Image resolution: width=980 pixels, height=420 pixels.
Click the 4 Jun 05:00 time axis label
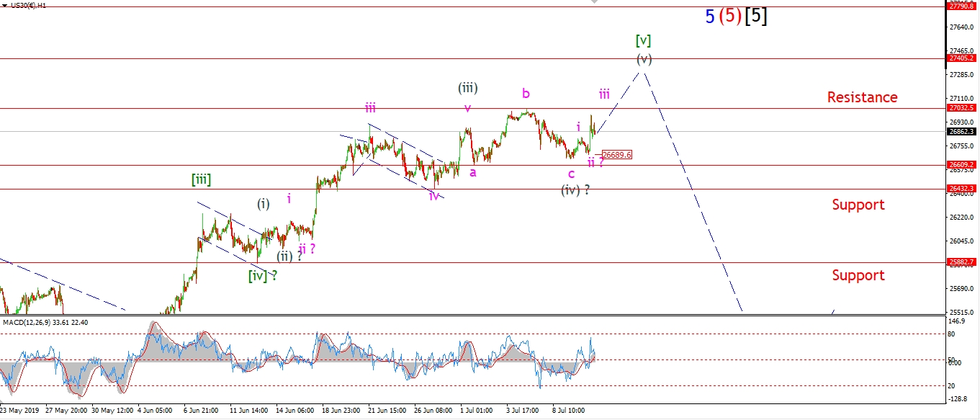click(x=154, y=411)
